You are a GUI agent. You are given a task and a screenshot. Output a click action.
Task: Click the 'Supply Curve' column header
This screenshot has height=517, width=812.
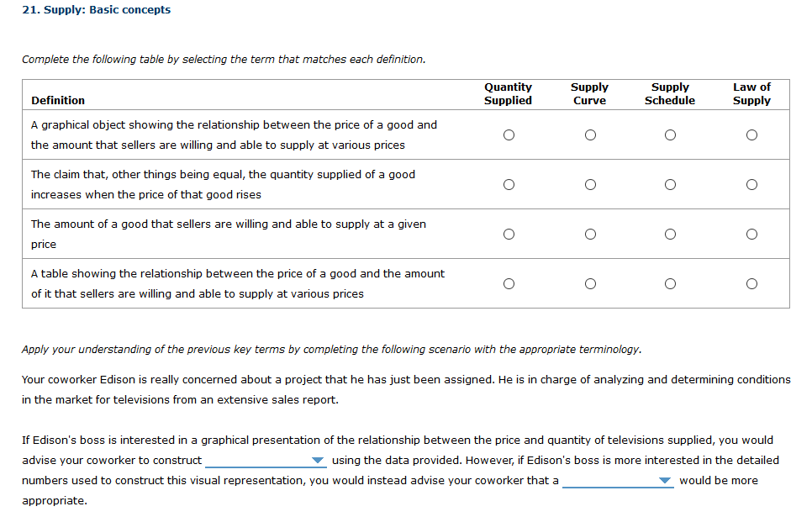tap(589, 93)
